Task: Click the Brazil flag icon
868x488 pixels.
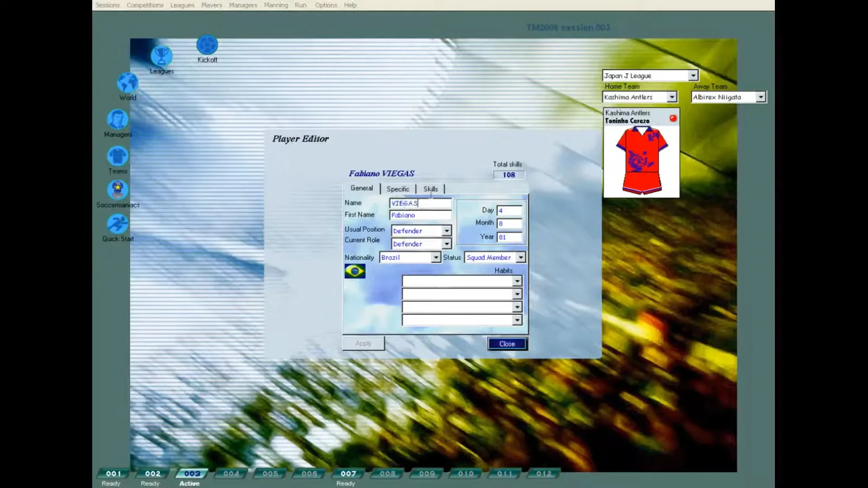Action: 355,271
